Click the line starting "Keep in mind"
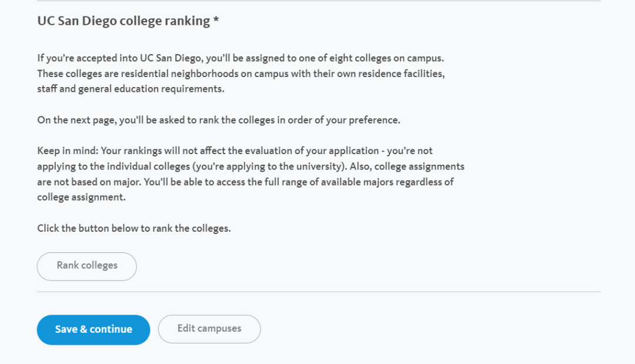This screenshot has height=364, width=635. click(235, 151)
